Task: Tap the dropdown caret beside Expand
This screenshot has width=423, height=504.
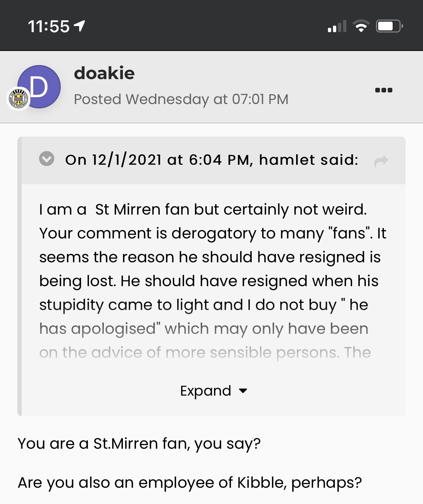Action: point(243,391)
